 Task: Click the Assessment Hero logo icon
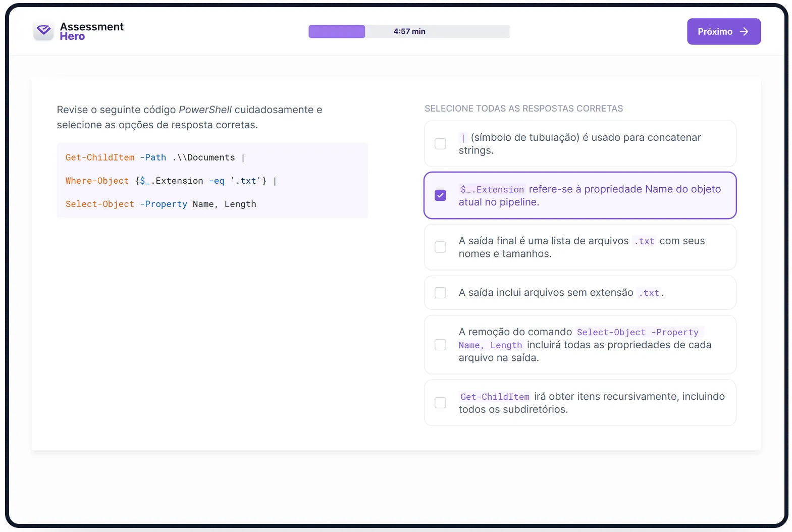44,31
